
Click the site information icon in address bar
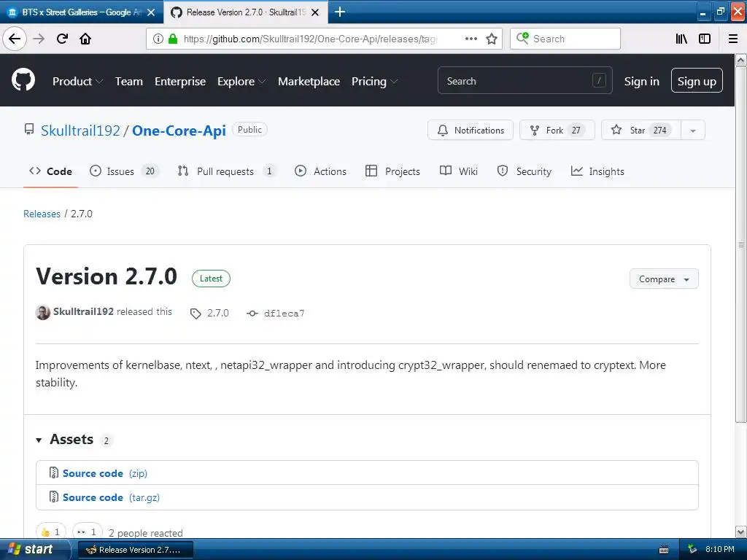click(158, 39)
